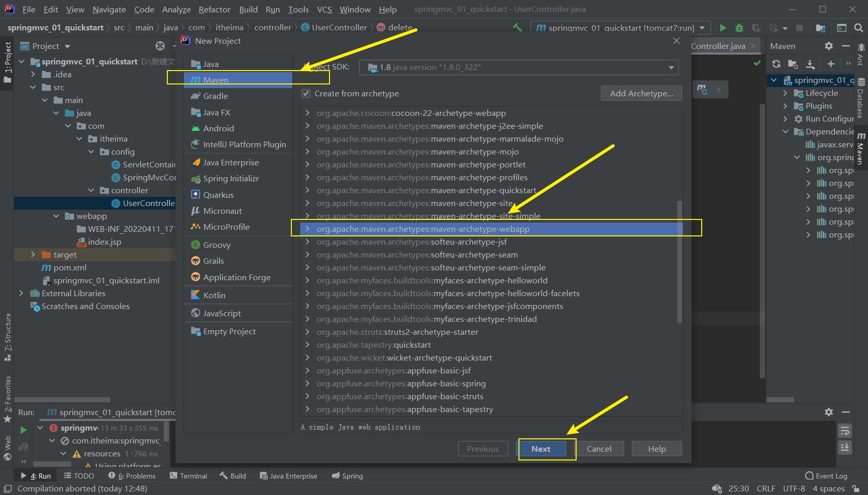Screen dimensions: 868x495
Task: Select IntelliJ Platform Plugin project type
Action: [x=238, y=144]
